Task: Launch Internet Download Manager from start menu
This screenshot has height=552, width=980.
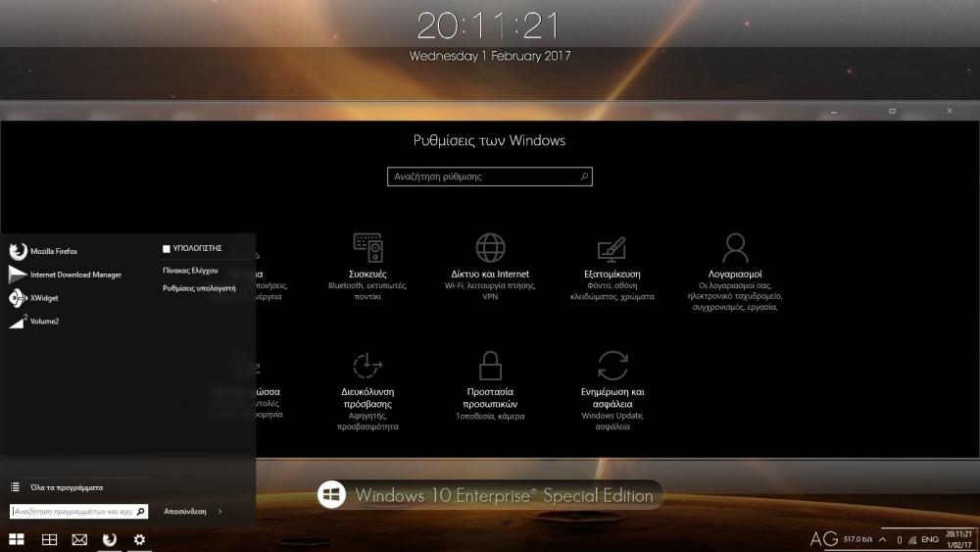Action: tap(65, 275)
